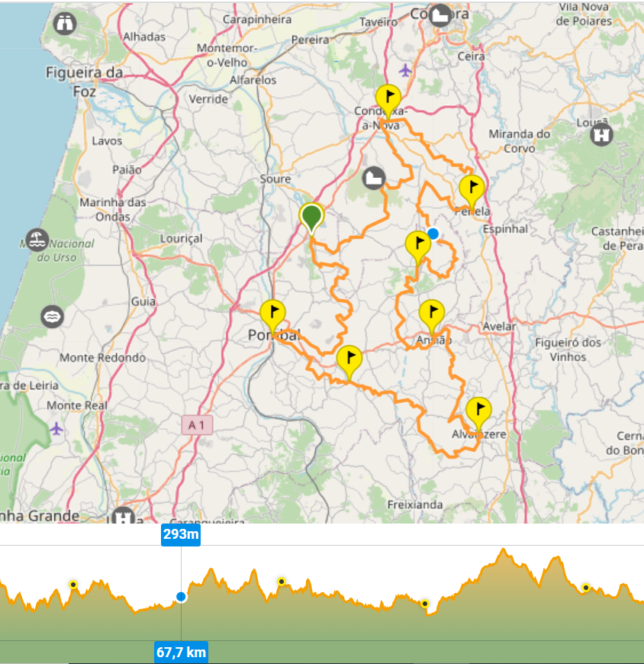This screenshot has height=664, width=644.
Task: Click the purple airport icon south of Coimbra
Action: coord(404,71)
